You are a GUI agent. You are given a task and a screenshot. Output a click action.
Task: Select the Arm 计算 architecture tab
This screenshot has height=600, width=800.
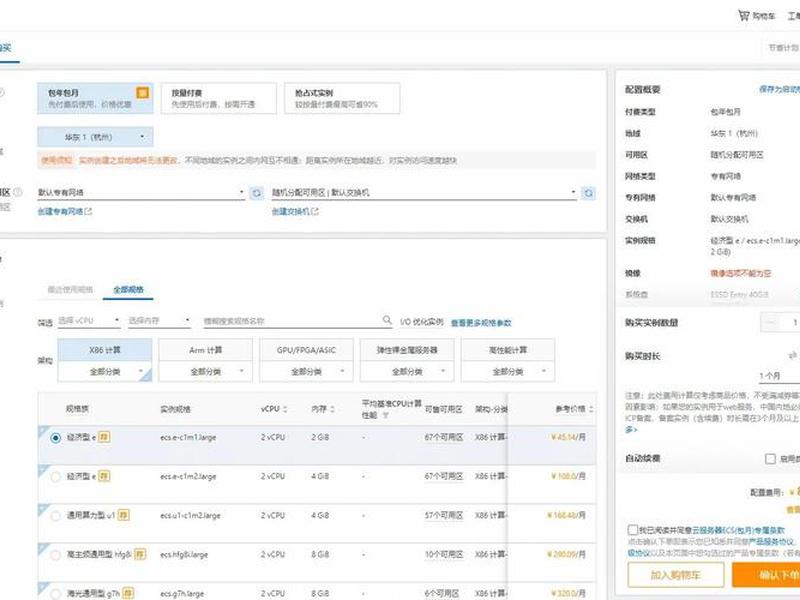click(x=206, y=350)
